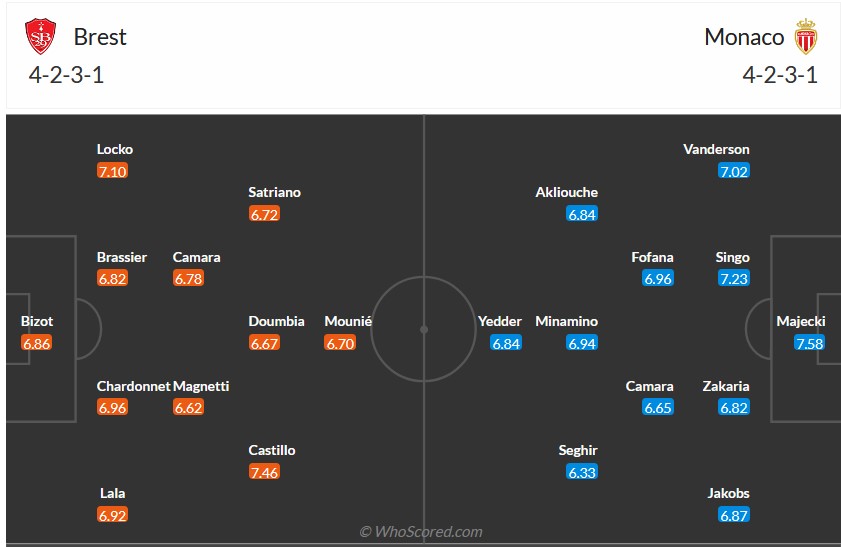The image size is (841, 547).
Task: Click Seghir's 6.33 rating badge
Action: click(582, 472)
